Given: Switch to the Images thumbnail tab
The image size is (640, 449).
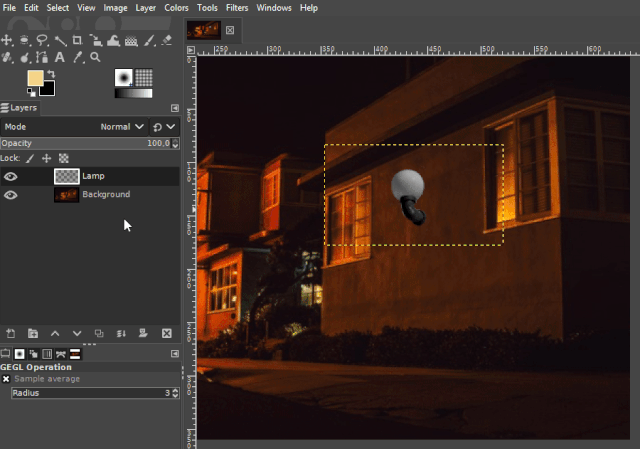Looking at the screenshot, I should point(75,353).
